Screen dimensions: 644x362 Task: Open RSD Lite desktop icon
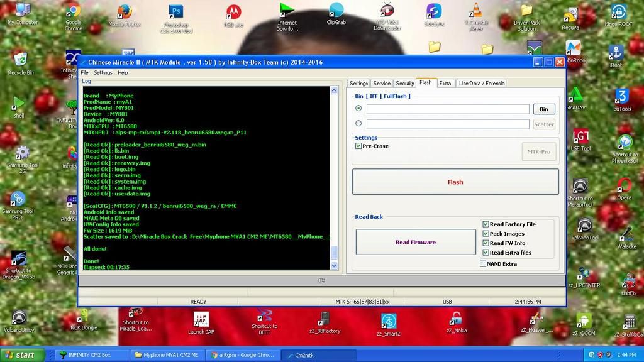(x=234, y=16)
